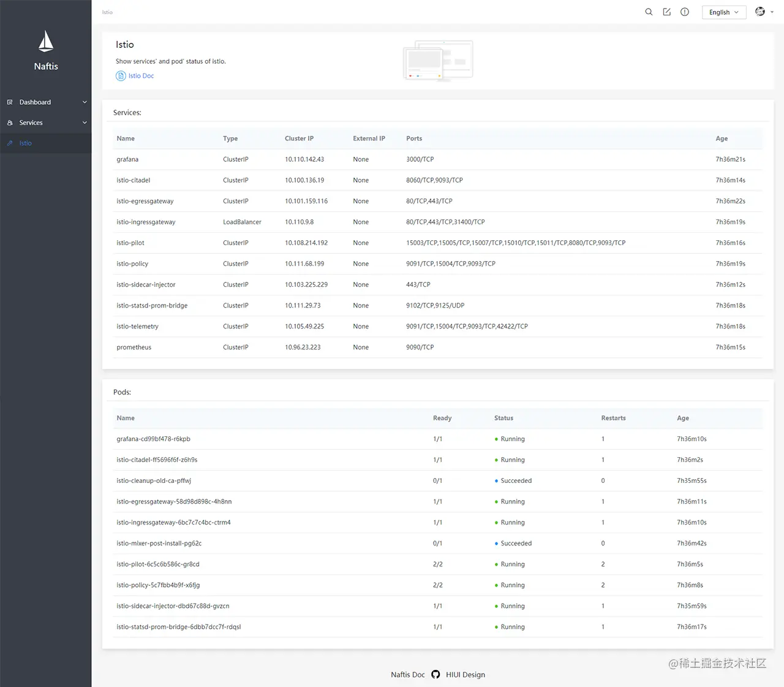
Task: Open the Istio Doc link
Action: [141, 76]
